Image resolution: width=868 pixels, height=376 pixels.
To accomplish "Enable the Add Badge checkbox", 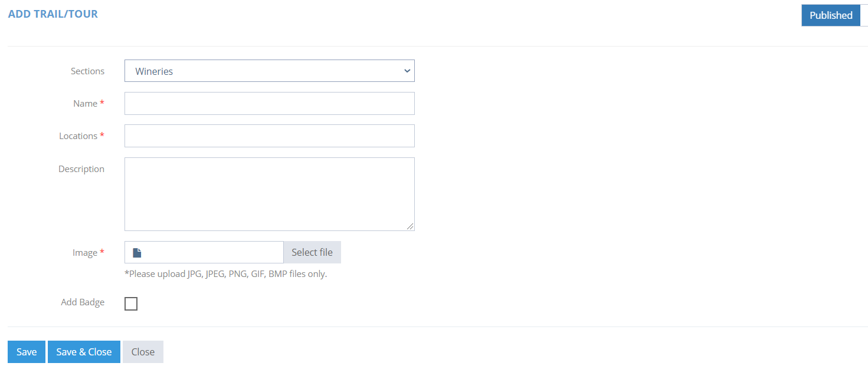I will coord(131,304).
